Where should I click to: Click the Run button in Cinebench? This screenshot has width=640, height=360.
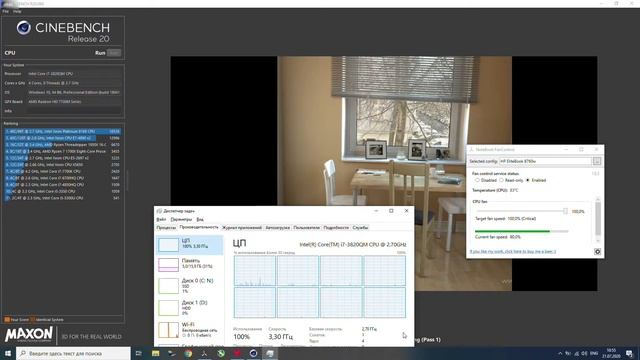(114, 53)
